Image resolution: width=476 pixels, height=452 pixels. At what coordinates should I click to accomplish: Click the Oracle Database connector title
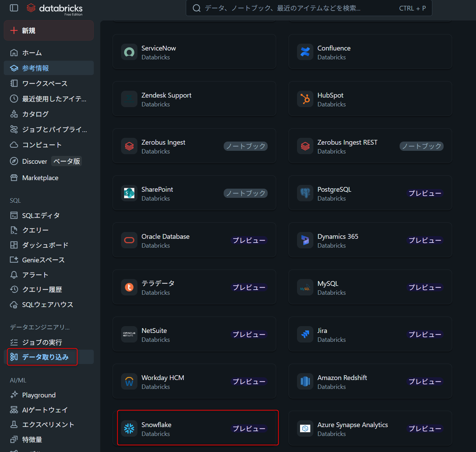click(x=165, y=236)
